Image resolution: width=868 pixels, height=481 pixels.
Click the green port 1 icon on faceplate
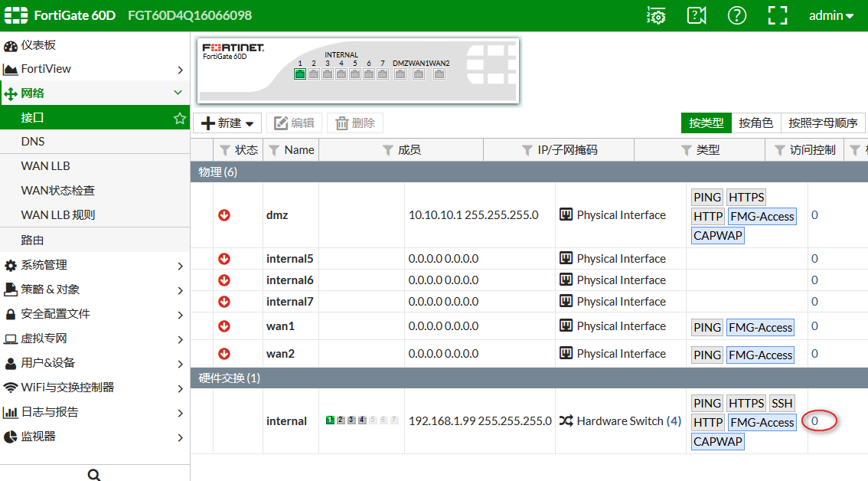300,74
